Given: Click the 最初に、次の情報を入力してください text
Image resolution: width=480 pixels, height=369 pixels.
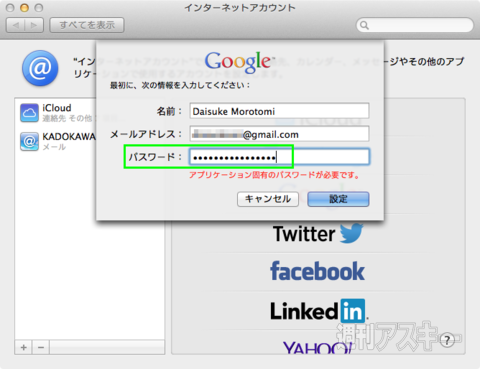Looking at the screenshot, I should [180, 85].
